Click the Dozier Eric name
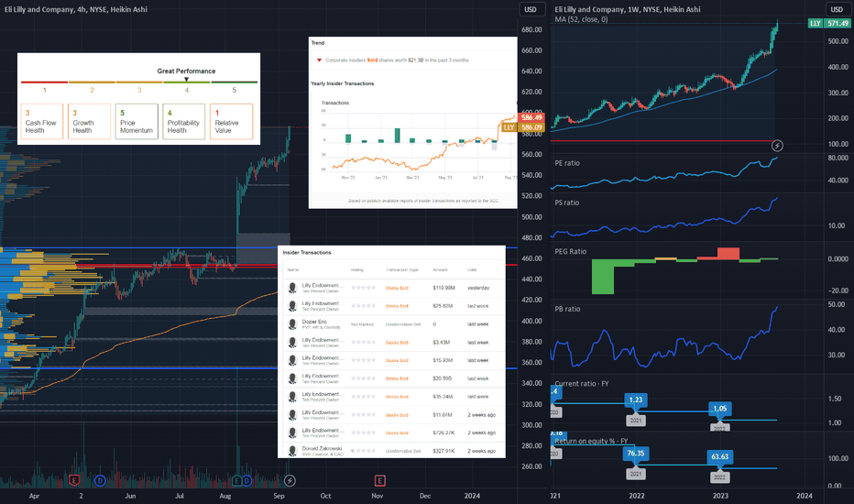The height and width of the screenshot is (504, 854). pos(314,322)
